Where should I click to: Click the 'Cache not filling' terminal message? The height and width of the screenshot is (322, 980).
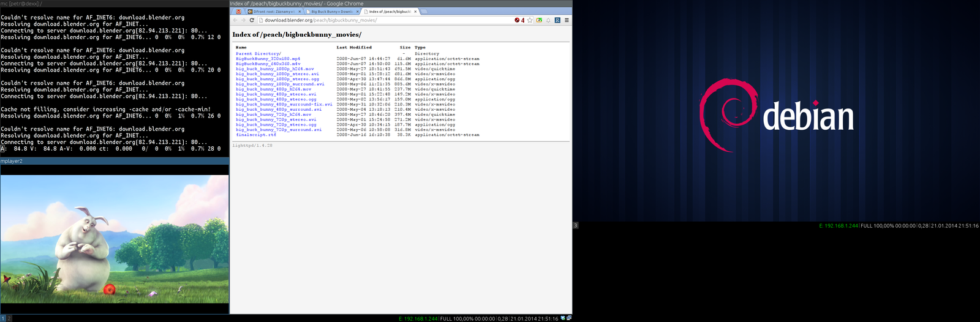[105, 110]
